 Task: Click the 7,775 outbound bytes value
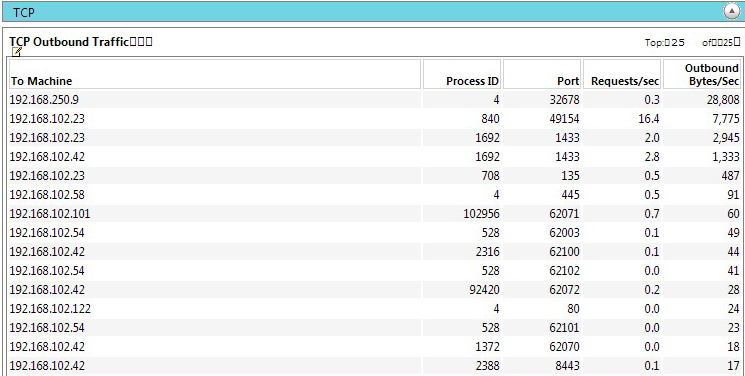coord(726,119)
